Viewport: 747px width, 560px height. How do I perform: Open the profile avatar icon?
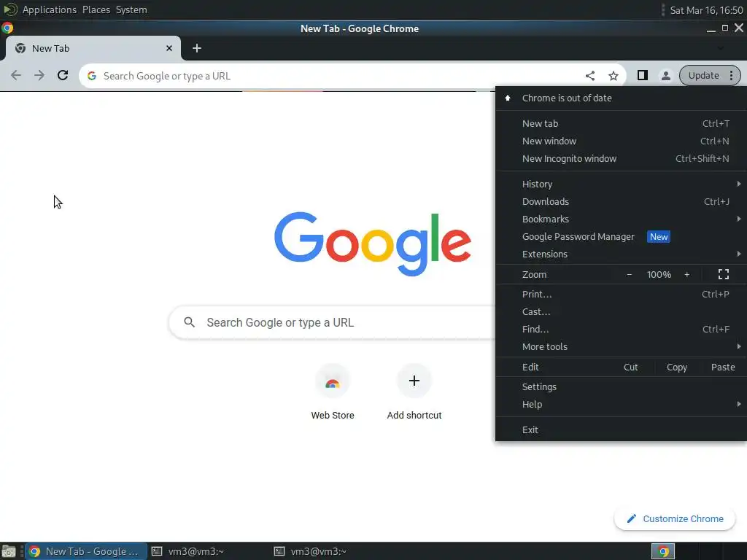(x=665, y=75)
